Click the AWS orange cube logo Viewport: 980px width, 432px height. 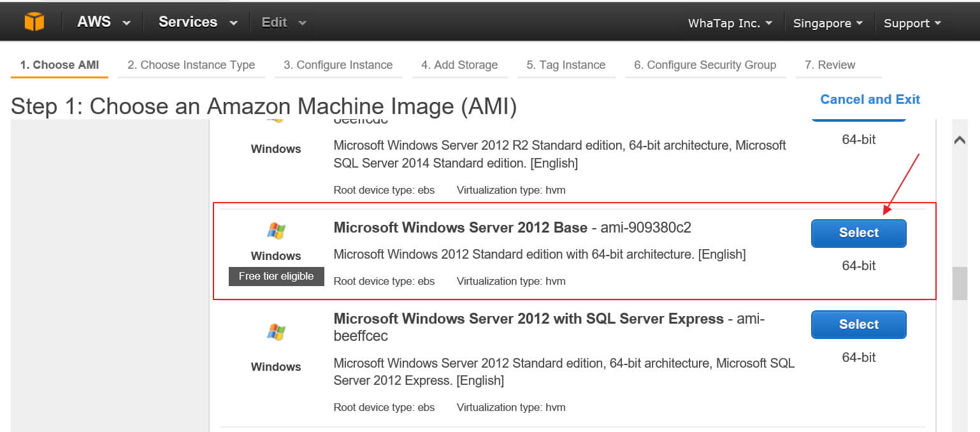pos(34,22)
